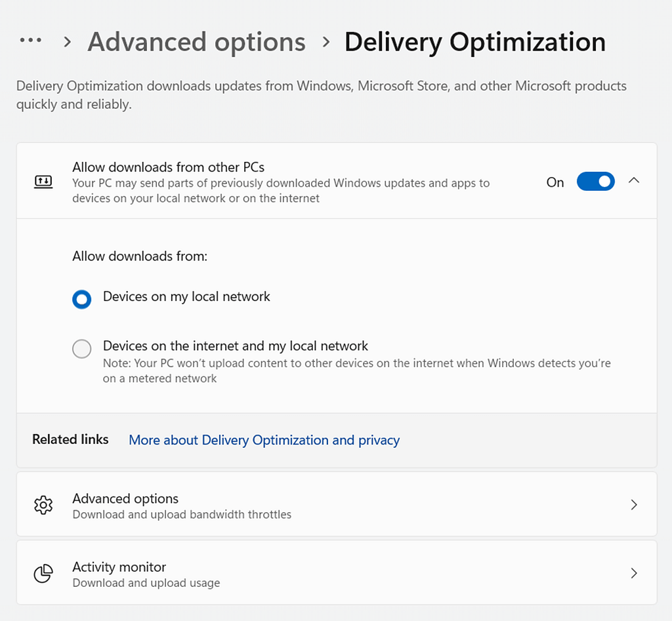The width and height of the screenshot is (672, 621).
Task: Click the gear icon beside Advanced options
Action: [x=43, y=505]
